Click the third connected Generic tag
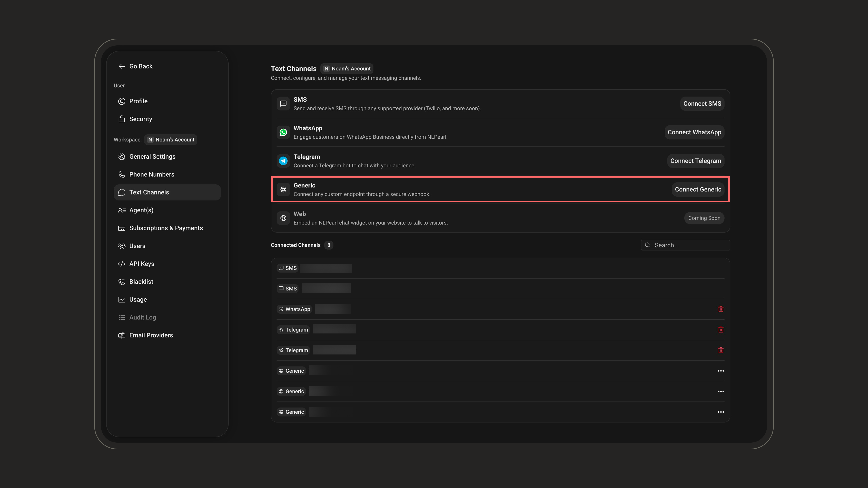This screenshot has height=488, width=868. 291,412
